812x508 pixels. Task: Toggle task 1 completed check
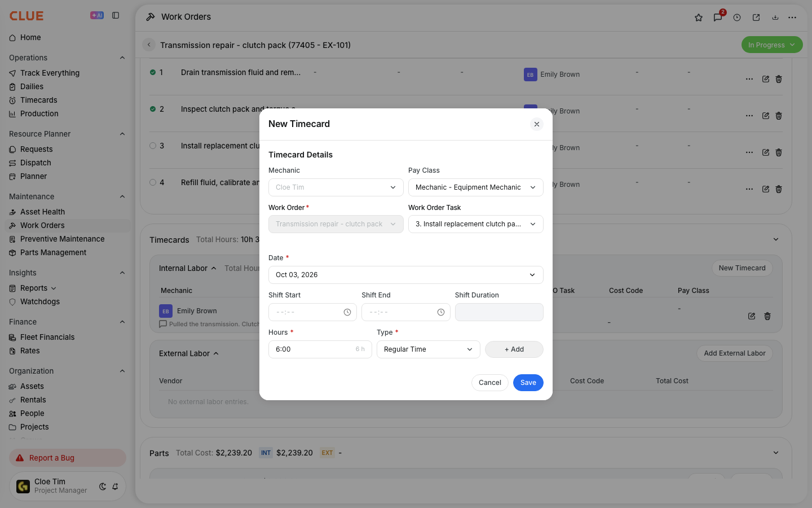153,72
